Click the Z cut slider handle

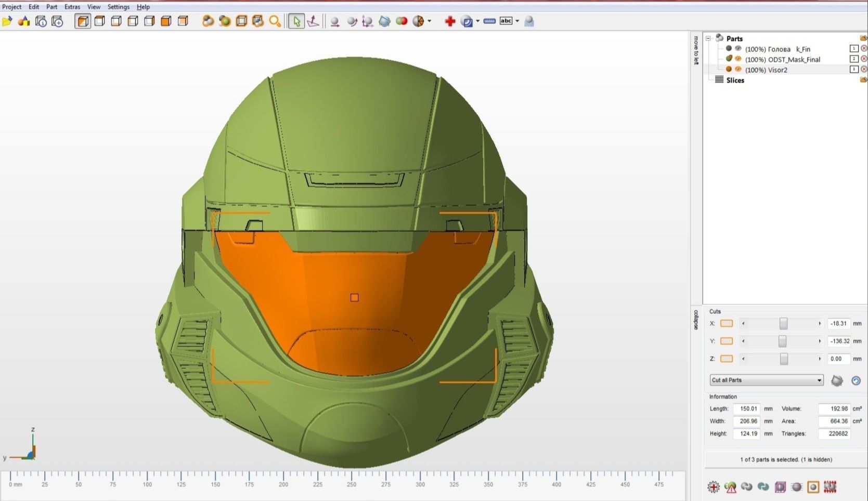[x=784, y=359]
